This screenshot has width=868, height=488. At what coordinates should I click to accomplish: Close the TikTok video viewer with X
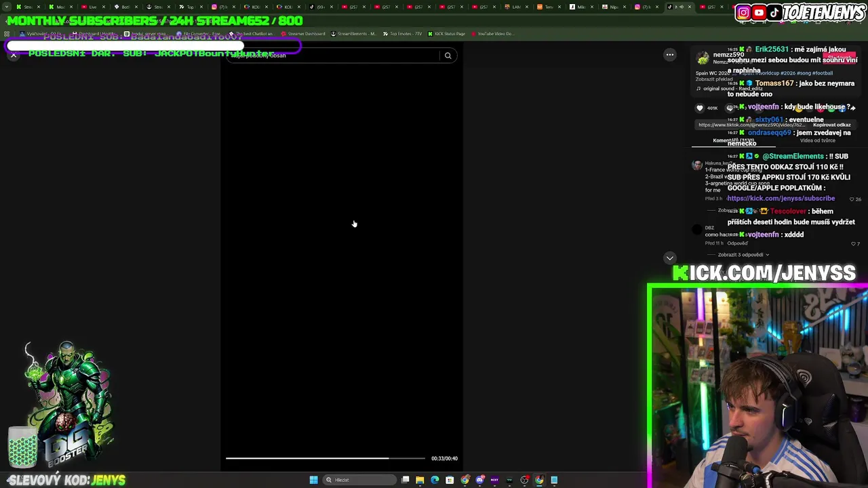coord(14,56)
